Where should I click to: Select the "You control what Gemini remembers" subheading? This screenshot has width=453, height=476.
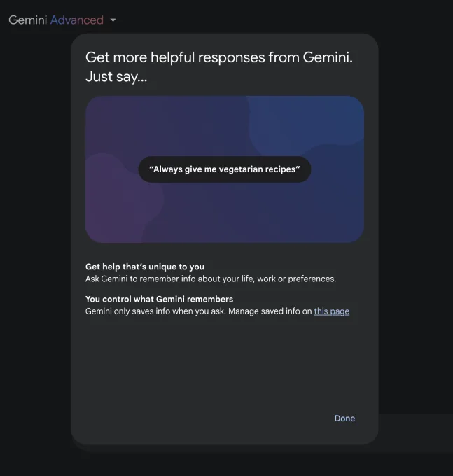click(159, 300)
